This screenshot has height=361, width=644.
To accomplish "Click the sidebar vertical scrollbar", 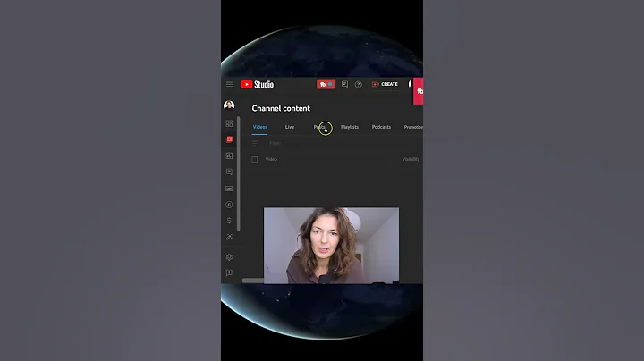I will click(x=239, y=174).
